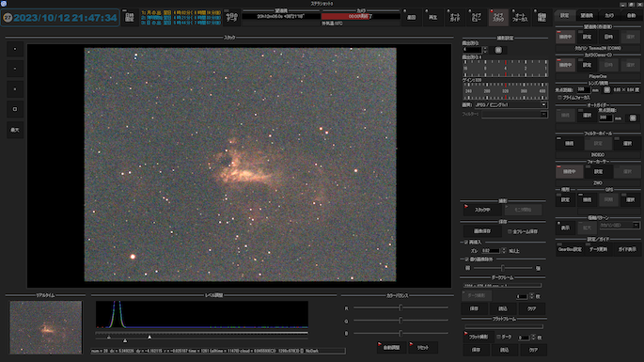Click the filter wheel 選択 select button
The image size is (644, 362).
pyautogui.click(x=627, y=144)
